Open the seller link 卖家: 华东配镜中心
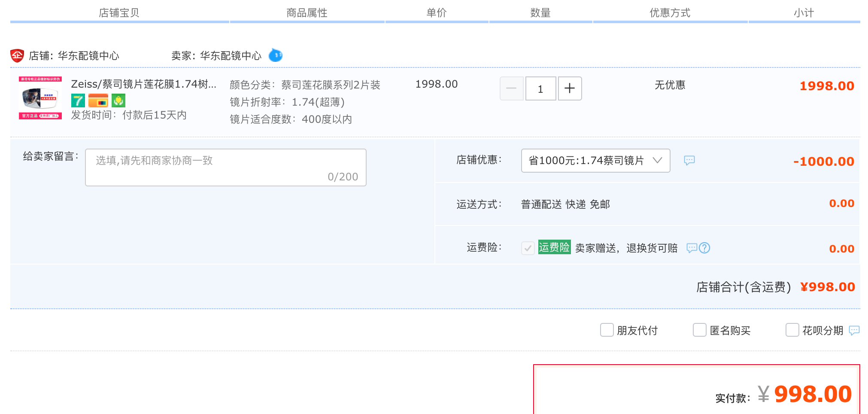Screen dimensions: 868x414 pos(216,56)
